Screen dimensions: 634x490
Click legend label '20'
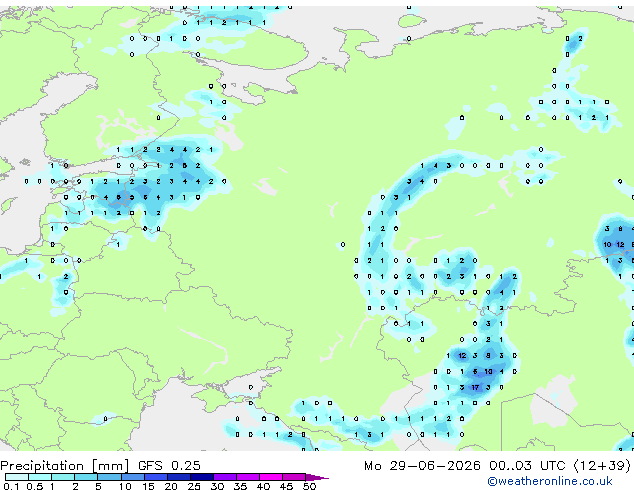171,486
